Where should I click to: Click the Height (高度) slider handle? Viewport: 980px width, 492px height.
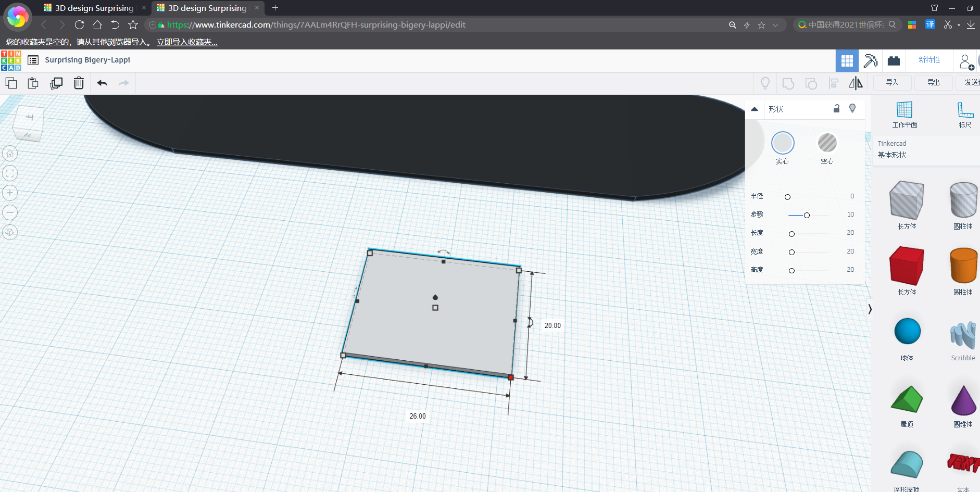click(x=791, y=271)
